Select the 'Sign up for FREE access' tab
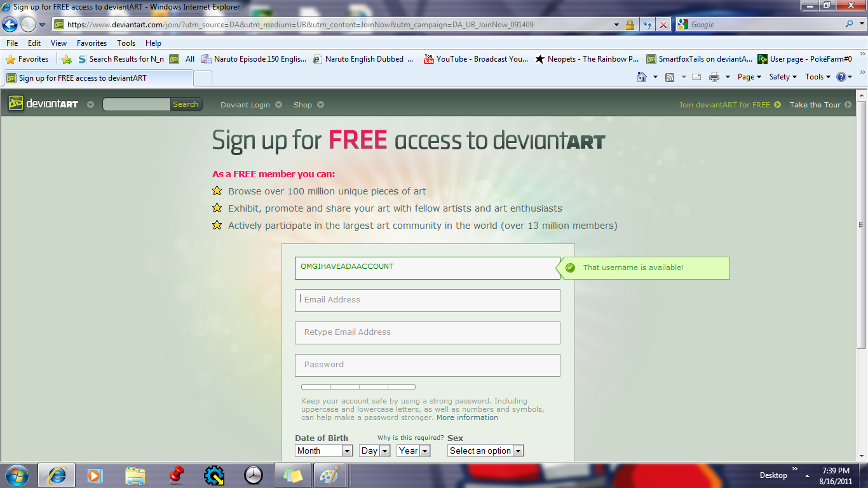 pos(98,78)
